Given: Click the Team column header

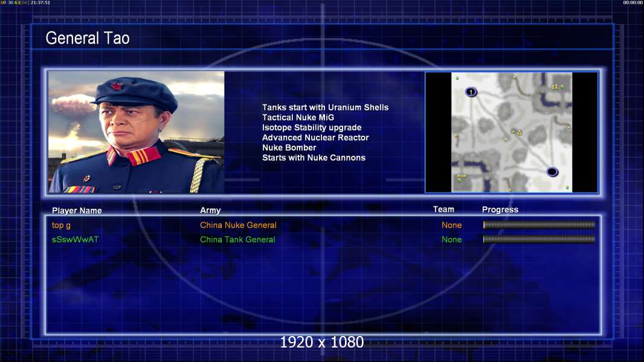Looking at the screenshot, I should [443, 209].
